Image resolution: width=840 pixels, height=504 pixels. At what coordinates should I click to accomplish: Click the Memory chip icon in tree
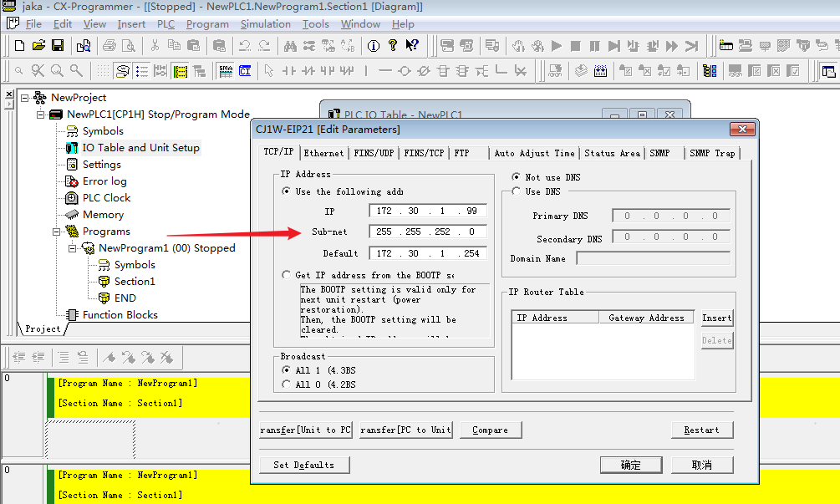72,215
